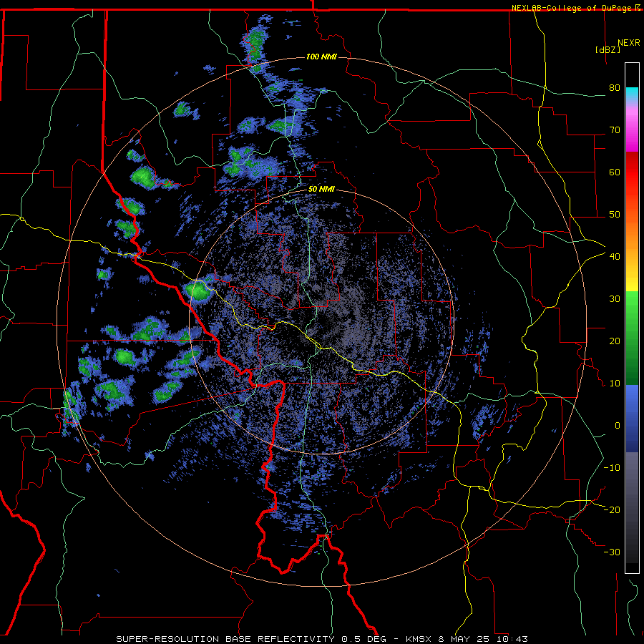Click the 50 value on dBZ scale

pos(615,215)
